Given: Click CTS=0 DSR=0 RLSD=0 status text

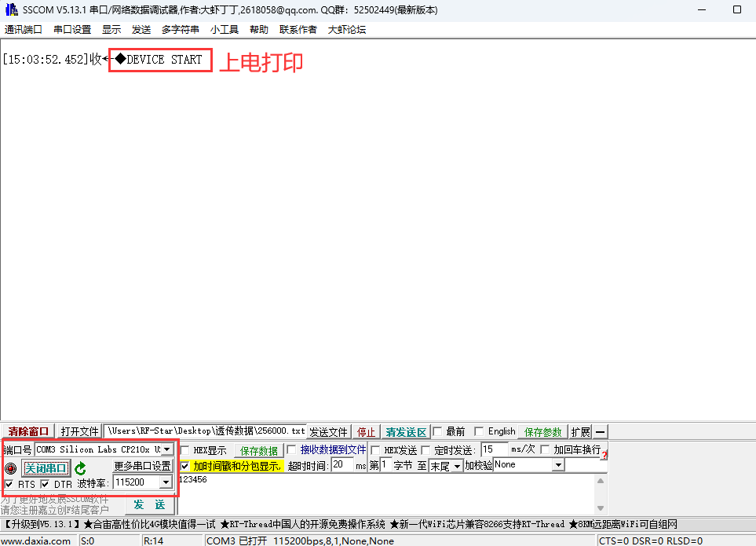Looking at the screenshot, I should click(x=651, y=541).
